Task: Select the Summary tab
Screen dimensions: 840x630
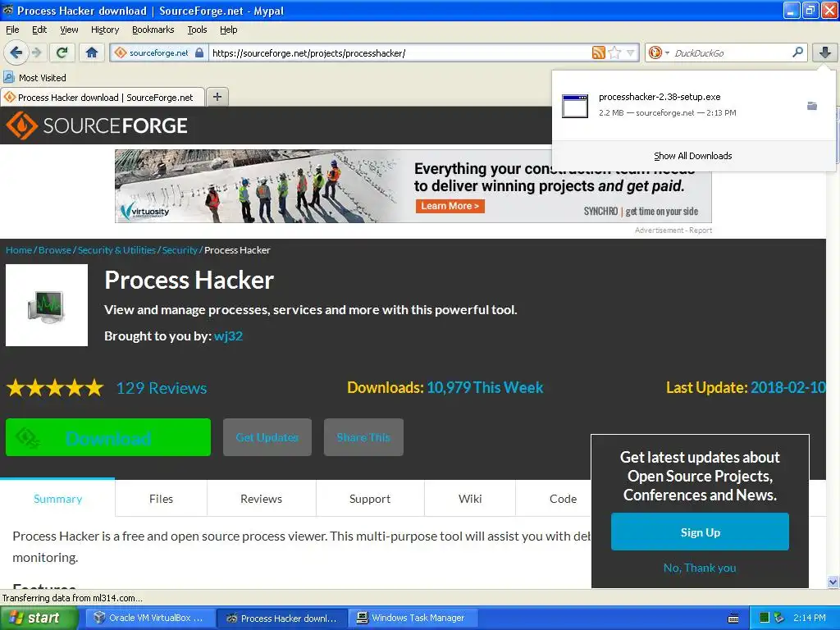Action: (58, 498)
